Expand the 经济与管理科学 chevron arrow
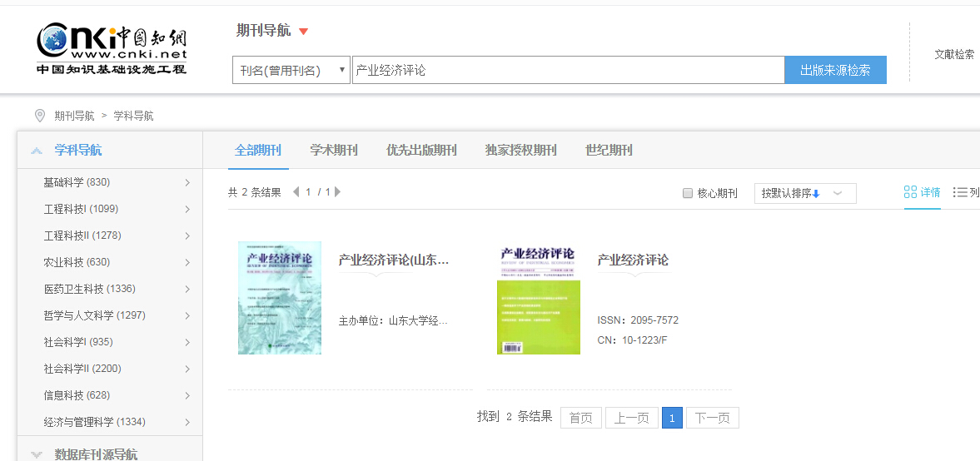 pos(187,422)
